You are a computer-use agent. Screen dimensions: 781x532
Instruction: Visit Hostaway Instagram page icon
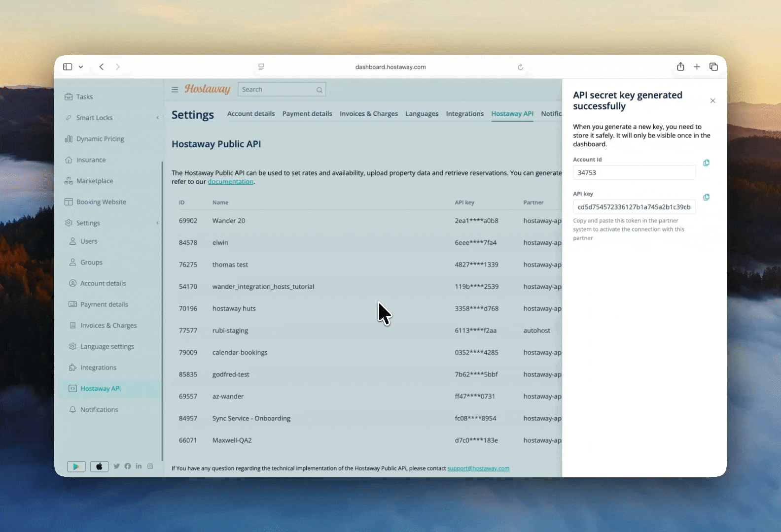coord(150,466)
